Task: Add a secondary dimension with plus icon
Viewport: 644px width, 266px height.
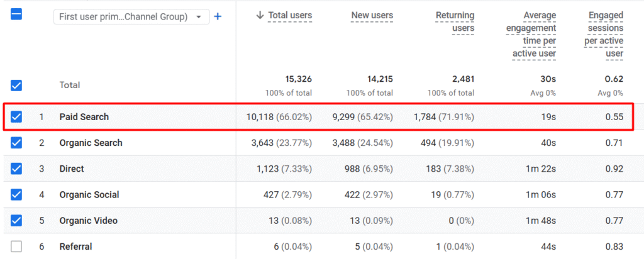Action: pos(218,17)
